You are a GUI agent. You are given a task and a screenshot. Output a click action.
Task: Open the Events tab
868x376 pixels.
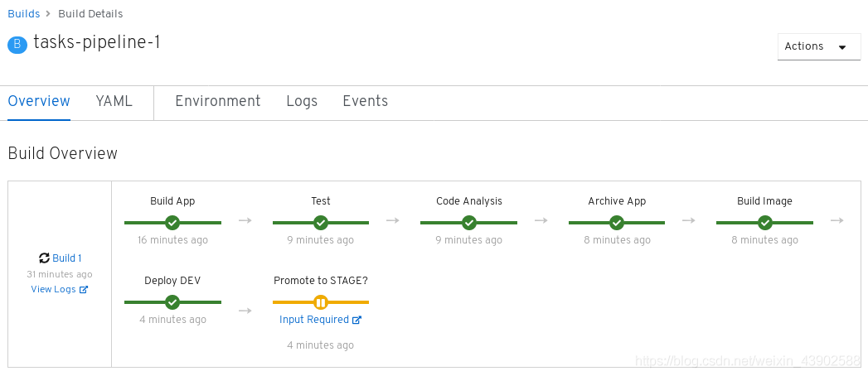click(x=366, y=101)
